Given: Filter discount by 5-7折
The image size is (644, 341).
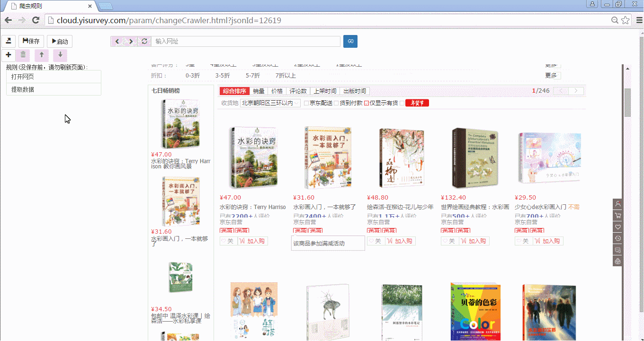Looking at the screenshot, I should point(253,76).
